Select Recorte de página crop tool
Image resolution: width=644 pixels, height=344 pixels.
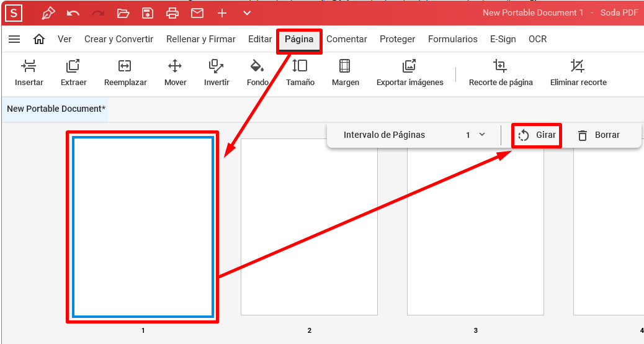[x=501, y=73]
